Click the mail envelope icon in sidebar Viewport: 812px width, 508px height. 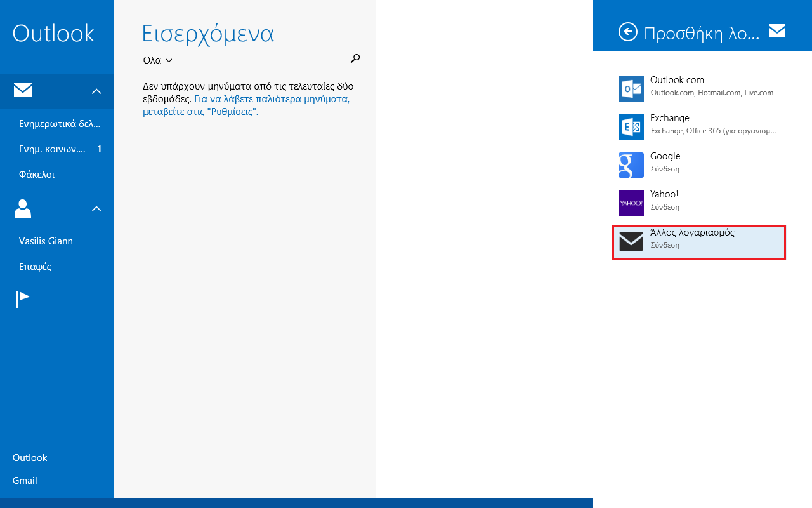pyautogui.click(x=23, y=90)
